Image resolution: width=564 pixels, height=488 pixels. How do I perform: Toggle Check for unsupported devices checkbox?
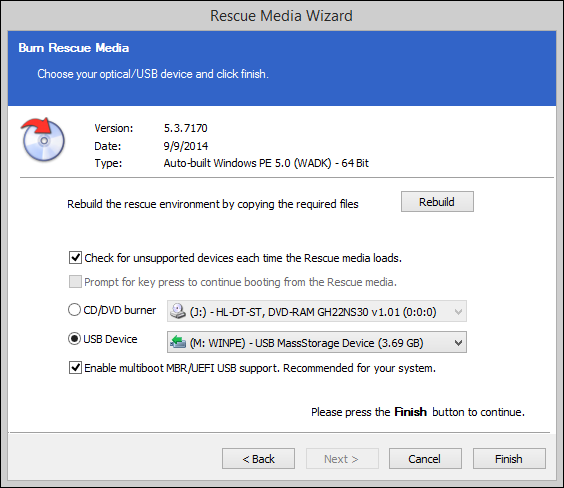click(x=75, y=258)
